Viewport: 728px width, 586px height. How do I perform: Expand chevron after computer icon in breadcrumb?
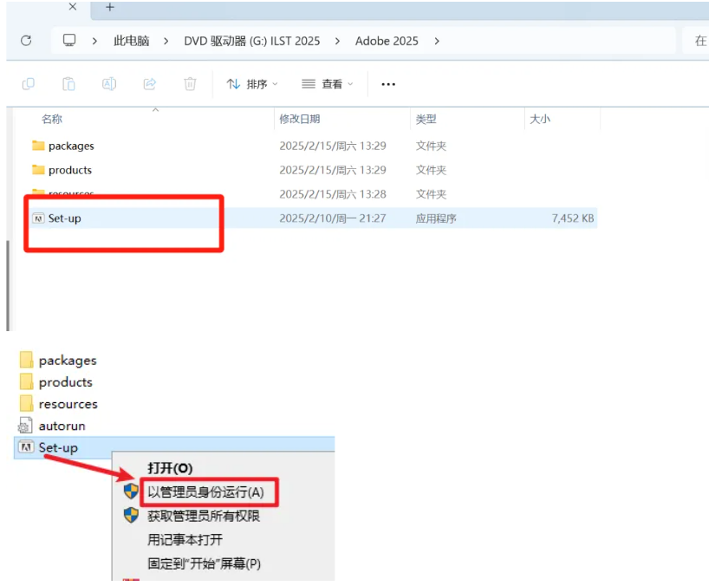tap(94, 42)
